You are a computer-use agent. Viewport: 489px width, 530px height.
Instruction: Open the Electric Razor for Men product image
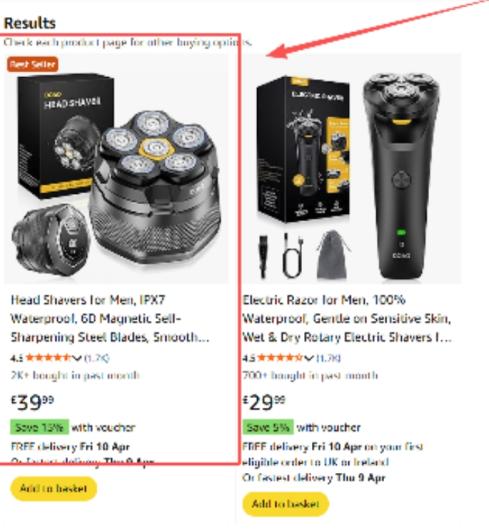coord(351,169)
